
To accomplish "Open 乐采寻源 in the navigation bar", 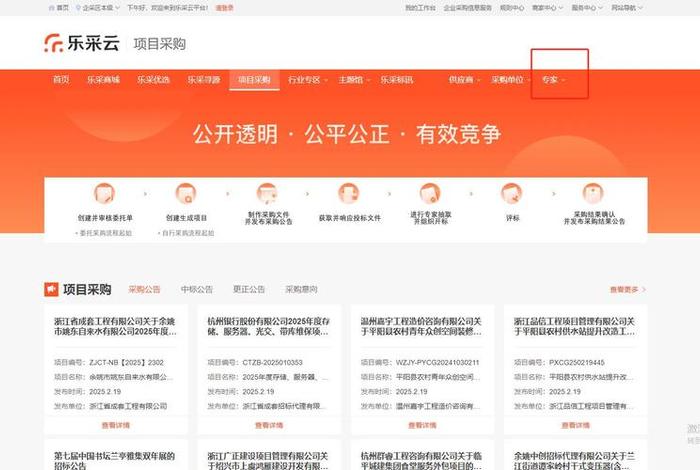I will (204, 80).
